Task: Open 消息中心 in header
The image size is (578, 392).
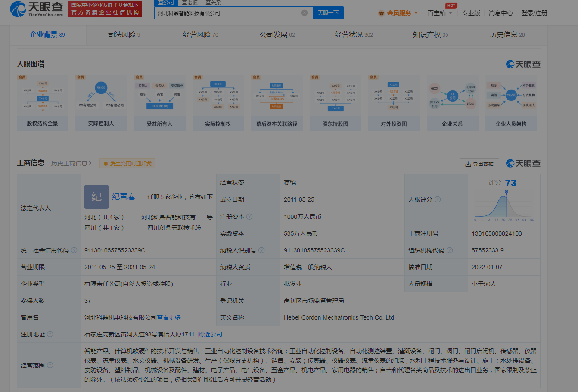Action: [x=500, y=13]
